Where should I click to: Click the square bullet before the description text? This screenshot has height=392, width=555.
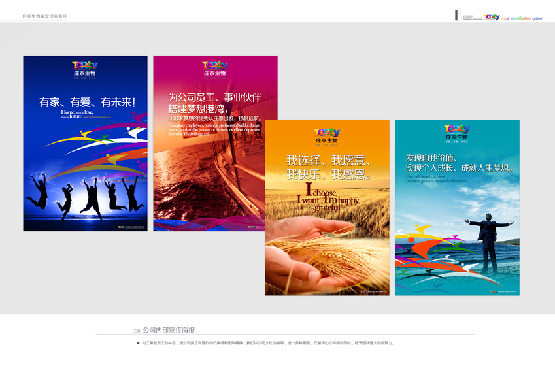point(138,343)
